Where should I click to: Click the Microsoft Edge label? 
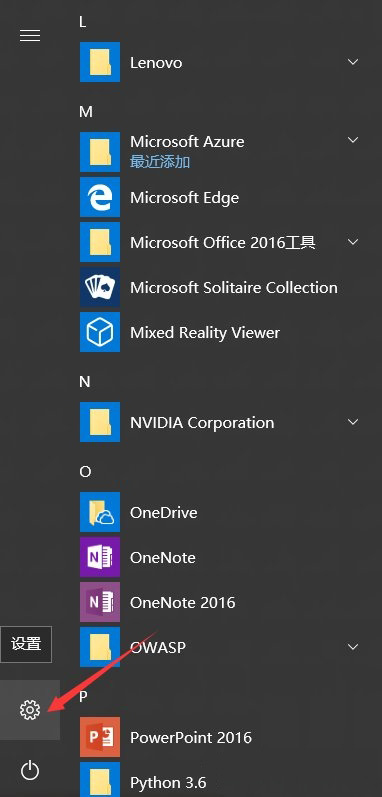tap(184, 198)
